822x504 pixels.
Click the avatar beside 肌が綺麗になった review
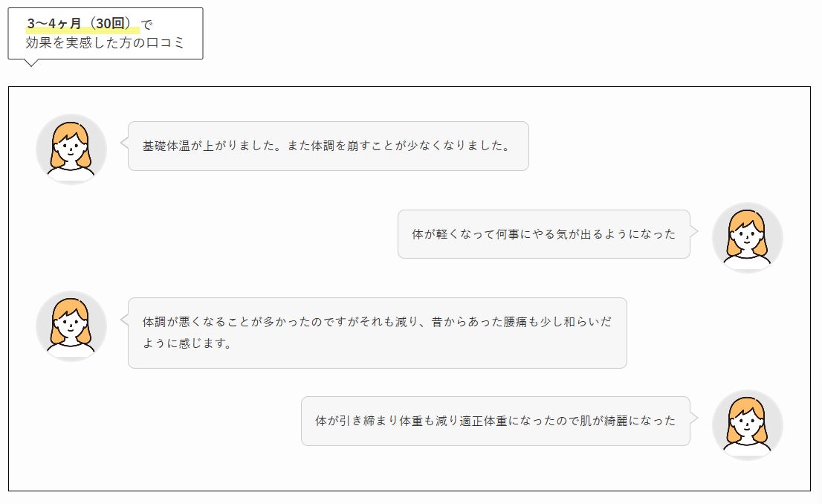[x=747, y=424]
